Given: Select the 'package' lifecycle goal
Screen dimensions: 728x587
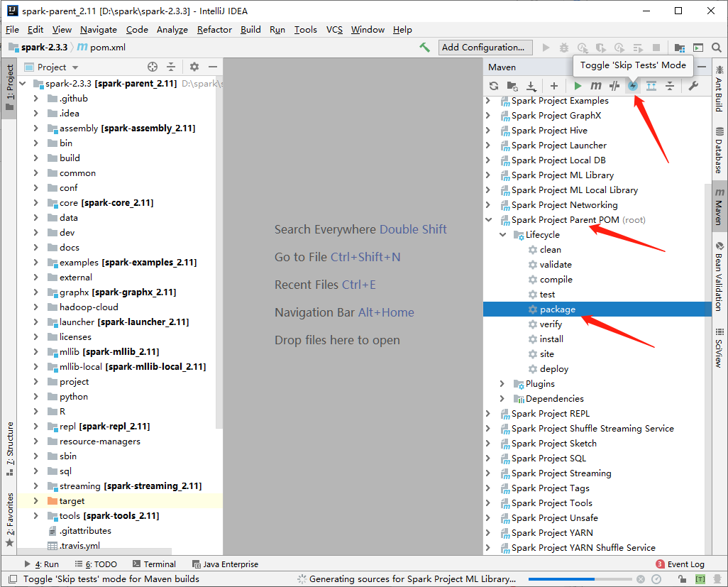Looking at the screenshot, I should [x=558, y=309].
